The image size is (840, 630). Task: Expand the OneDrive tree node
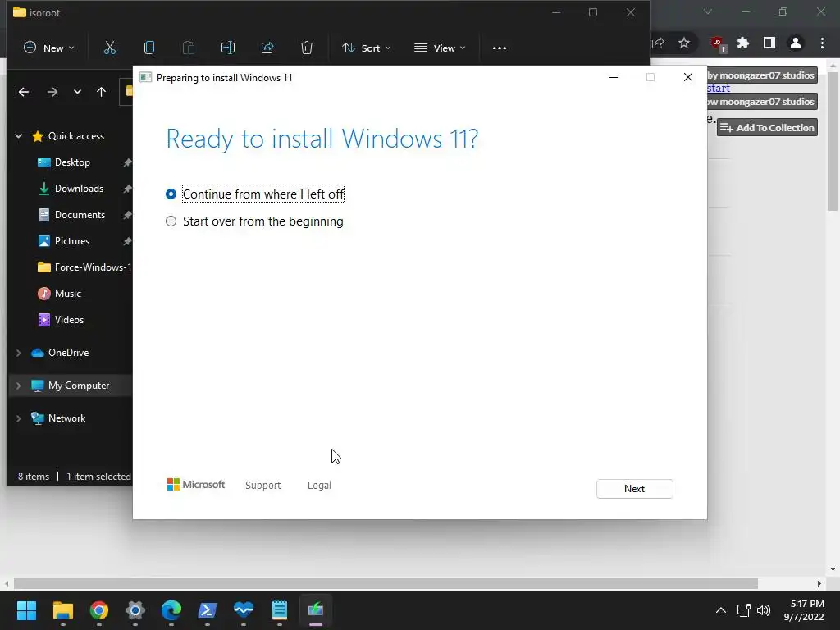coord(18,353)
